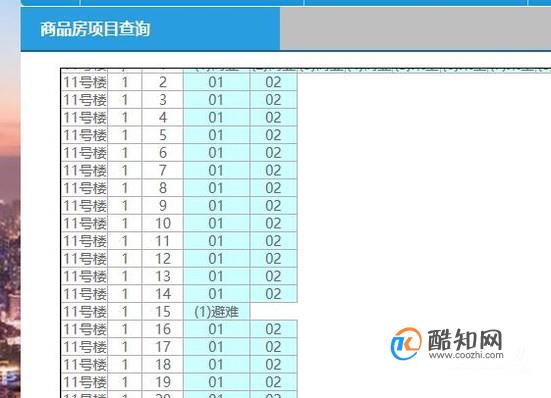Image resolution: width=551 pixels, height=398 pixels.
Task: Click the 11号楼 cell in floor 3 row
Action: [84, 100]
